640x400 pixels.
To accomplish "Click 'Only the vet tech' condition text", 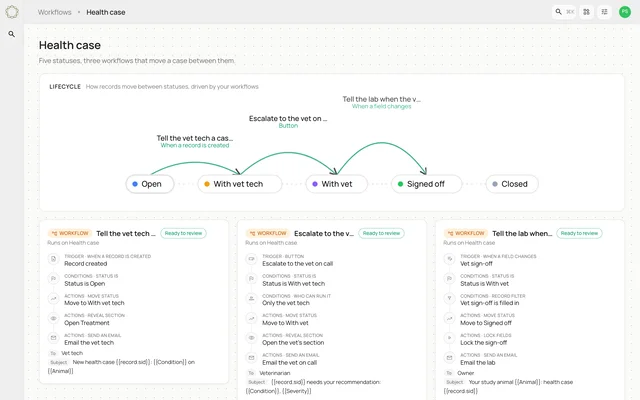I will pos(286,303).
